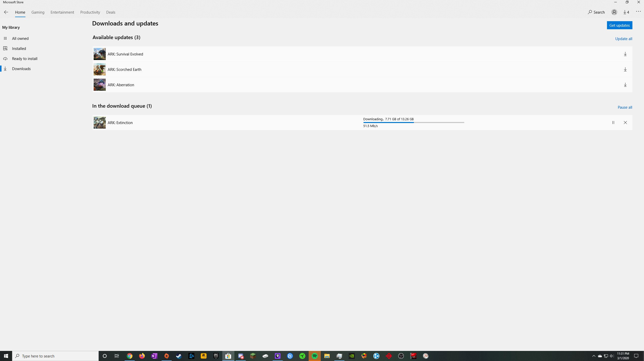Open the user account profile icon
Screen dimensions: 644x361
614,12
